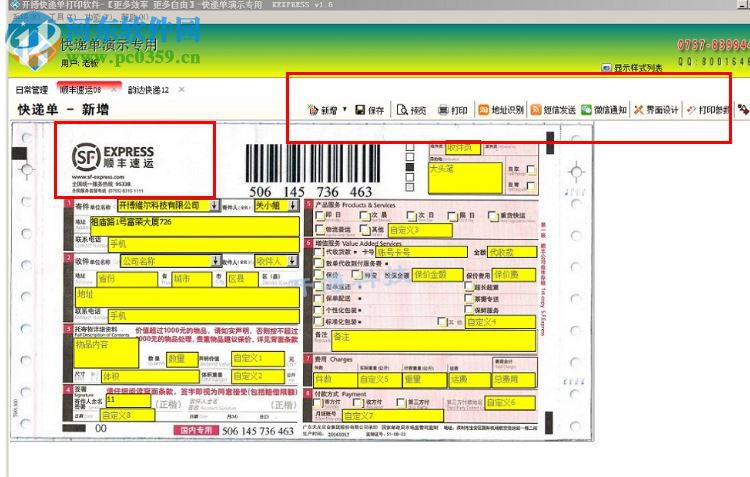Open 界面设计 interface design tool
Screen dimensions: 750x477
click(656, 110)
